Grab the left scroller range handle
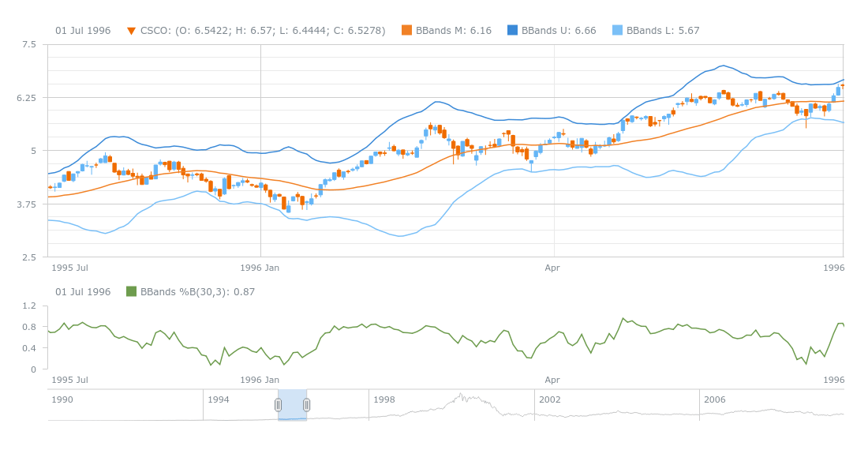 click(x=278, y=405)
